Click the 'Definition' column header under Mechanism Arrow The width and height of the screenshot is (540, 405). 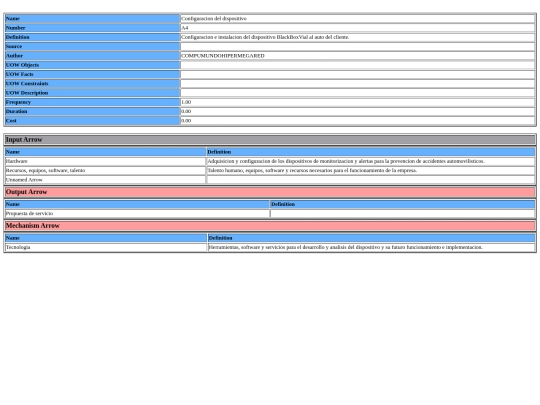[x=372, y=238]
